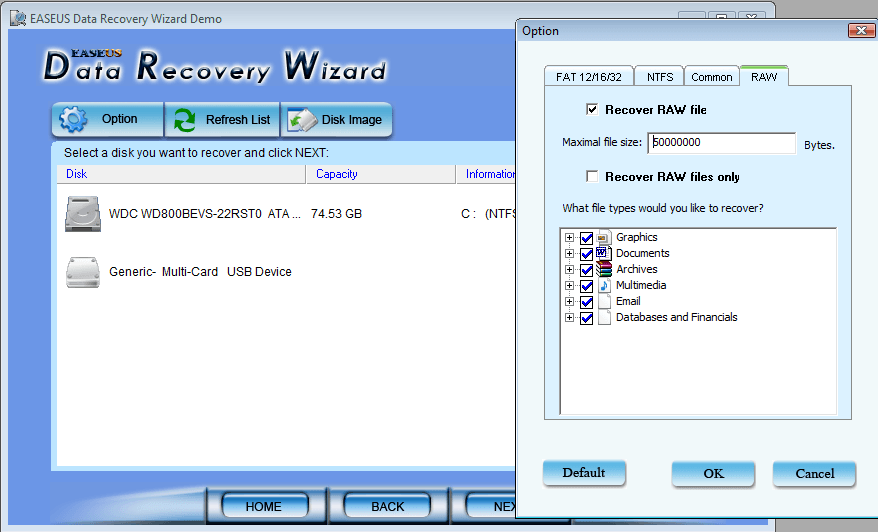
Task: Click the Disk Image label
Action: coord(352,120)
